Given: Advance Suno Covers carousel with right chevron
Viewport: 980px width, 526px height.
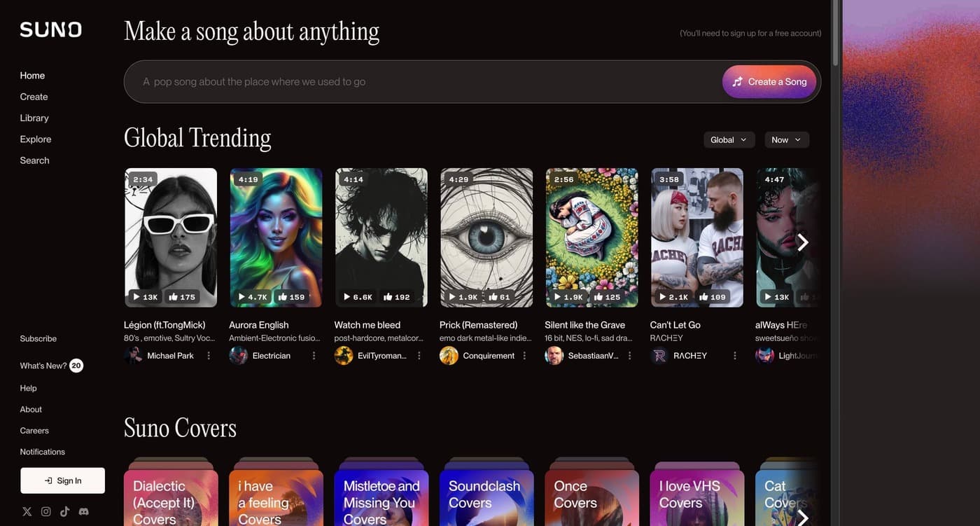Looking at the screenshot, I should 803,517.
